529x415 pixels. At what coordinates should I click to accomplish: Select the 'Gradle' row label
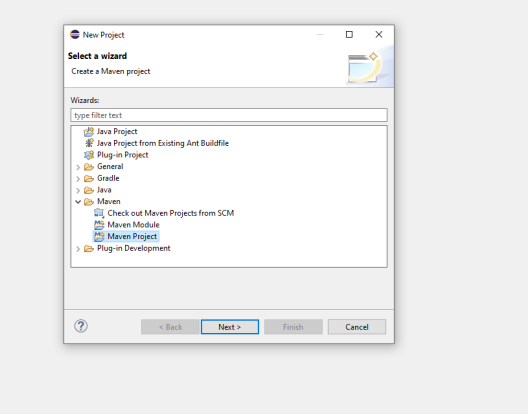(x=108, y=178)
